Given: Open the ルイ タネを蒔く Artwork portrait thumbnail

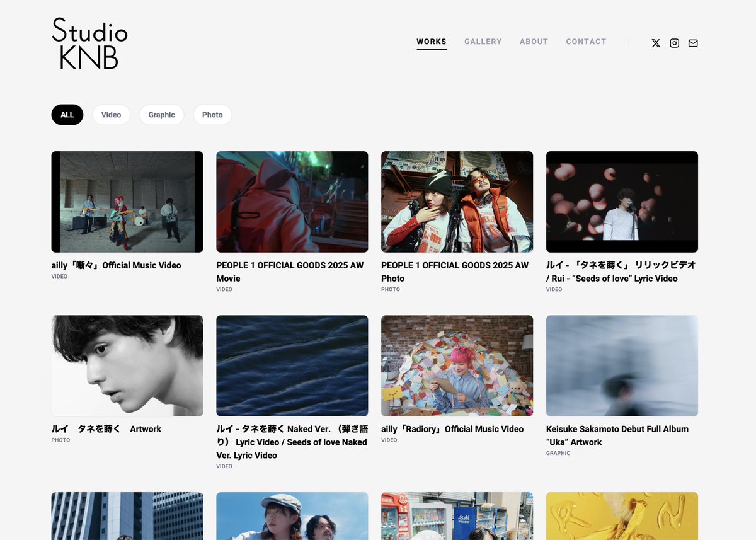Looking at the screenshot, I should point(127,365).
